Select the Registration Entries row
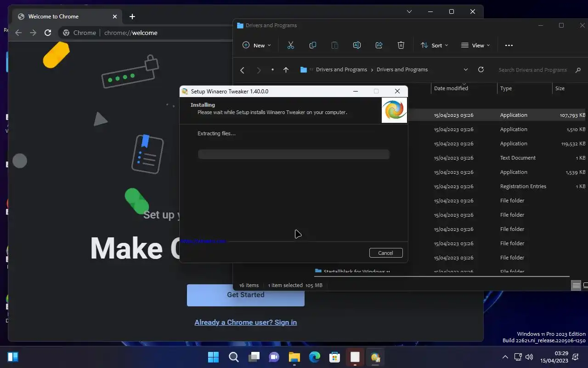Screen dimensions: 588x368 click(x=497, y=186)
